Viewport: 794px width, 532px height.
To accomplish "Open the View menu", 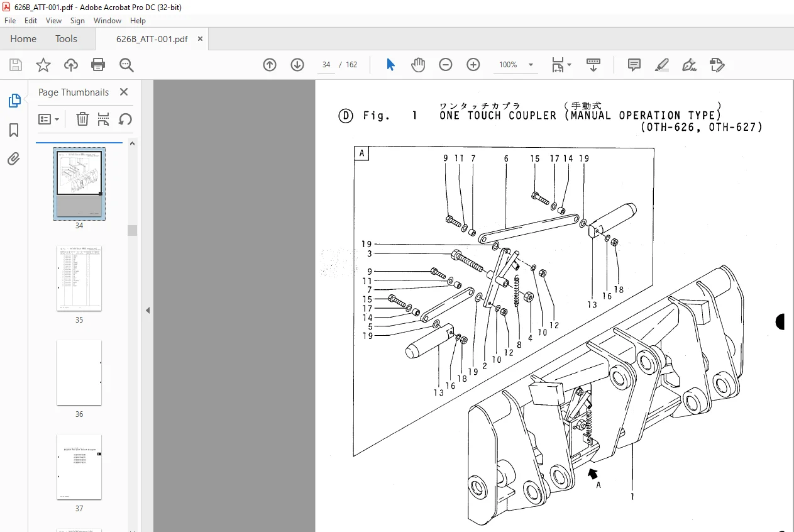I will click(54, 21).
